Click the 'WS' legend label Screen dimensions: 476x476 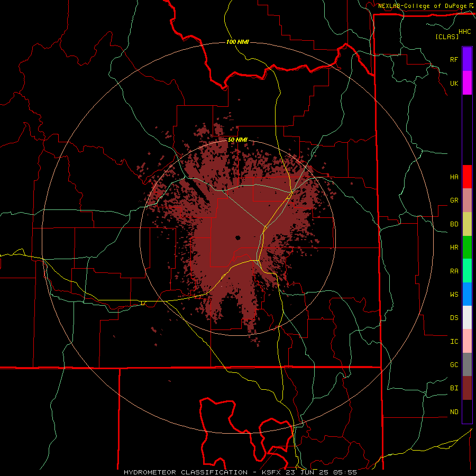(454, 294)
